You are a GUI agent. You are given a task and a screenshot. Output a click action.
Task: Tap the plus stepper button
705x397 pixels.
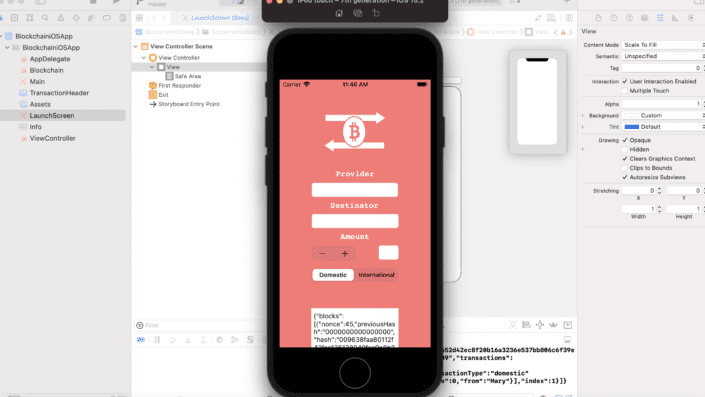[x=345, y=254]
